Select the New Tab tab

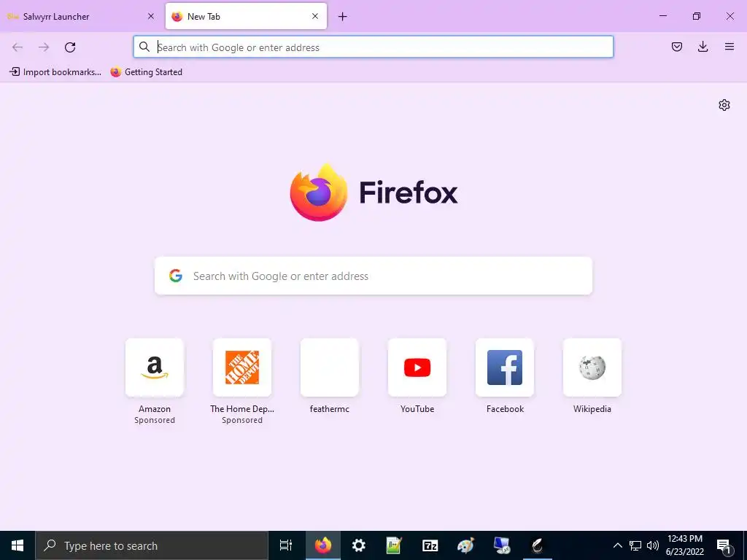click(x=247, y=16)
